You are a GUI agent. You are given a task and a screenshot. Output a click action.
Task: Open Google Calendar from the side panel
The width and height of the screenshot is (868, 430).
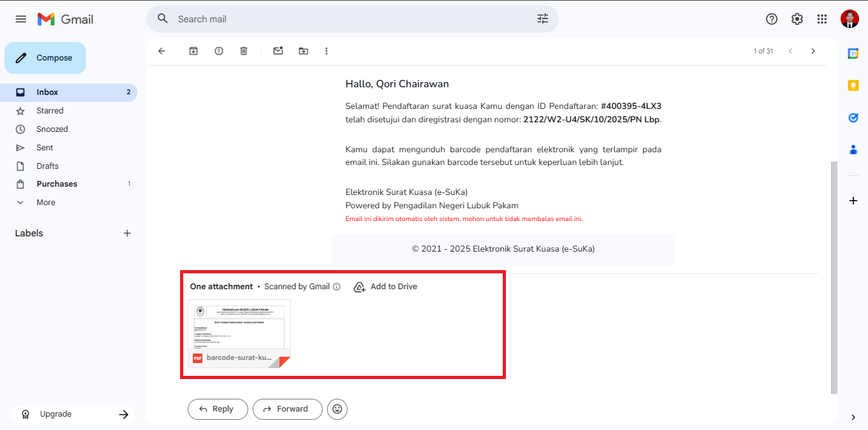click(x=853, y=54)
